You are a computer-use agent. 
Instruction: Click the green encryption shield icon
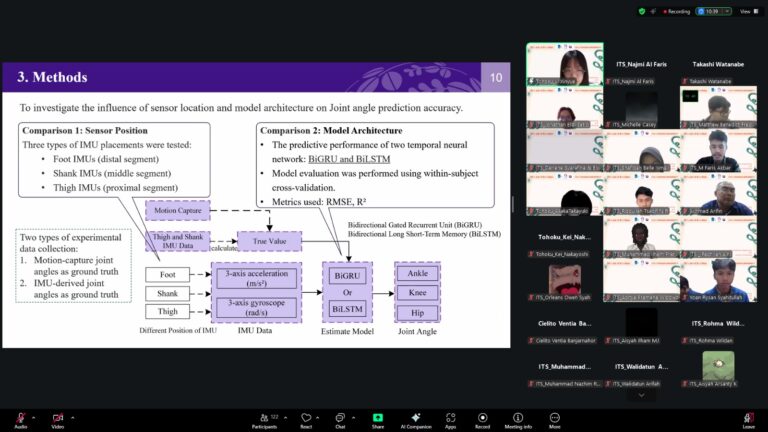point(642,11)
